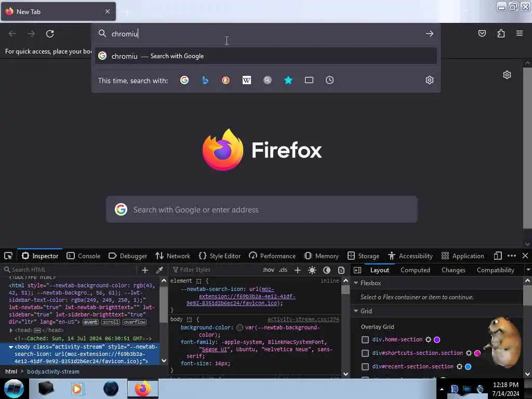Search this time with Bing icon
This screenshot has height=399, width=532.
(x=205, y=80)
